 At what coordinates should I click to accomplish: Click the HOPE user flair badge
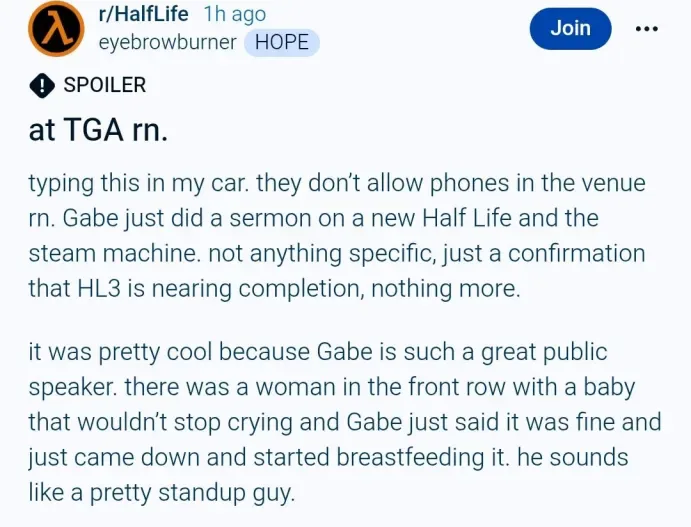(x=282, y=42)
